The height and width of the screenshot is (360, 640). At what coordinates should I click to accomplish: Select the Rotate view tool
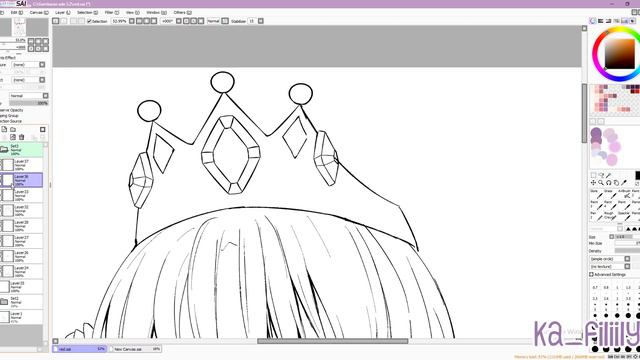pyautogui.click(x=609, y=183)
